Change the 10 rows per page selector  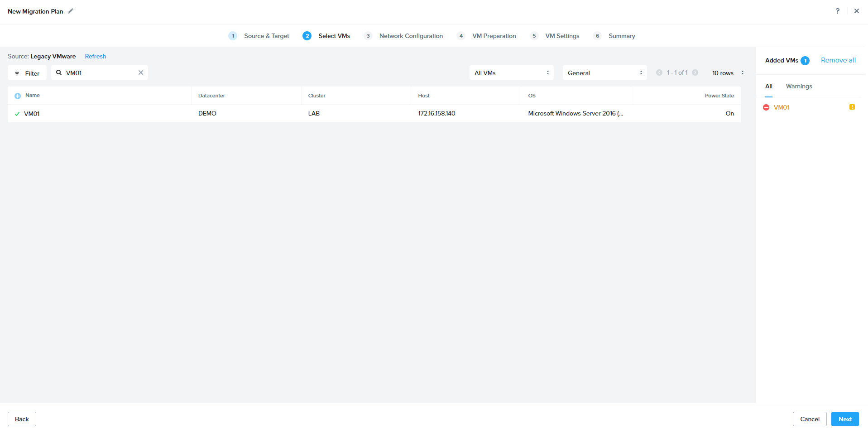(728, 73)
